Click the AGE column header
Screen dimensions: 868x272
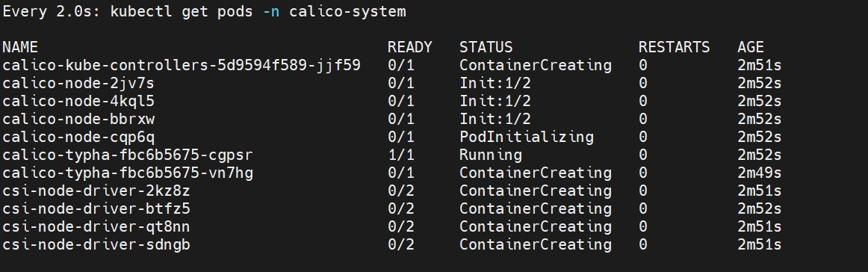point(751,48)
